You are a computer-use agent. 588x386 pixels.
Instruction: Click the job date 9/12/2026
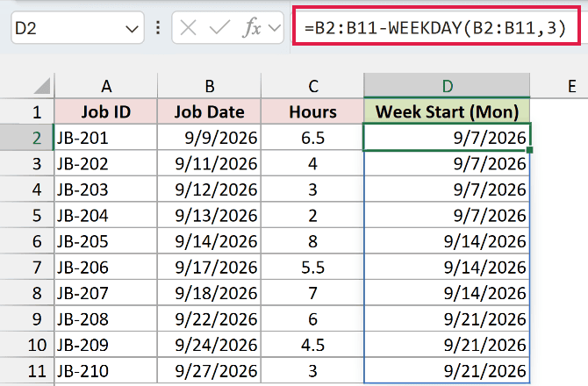coord(209,189)
